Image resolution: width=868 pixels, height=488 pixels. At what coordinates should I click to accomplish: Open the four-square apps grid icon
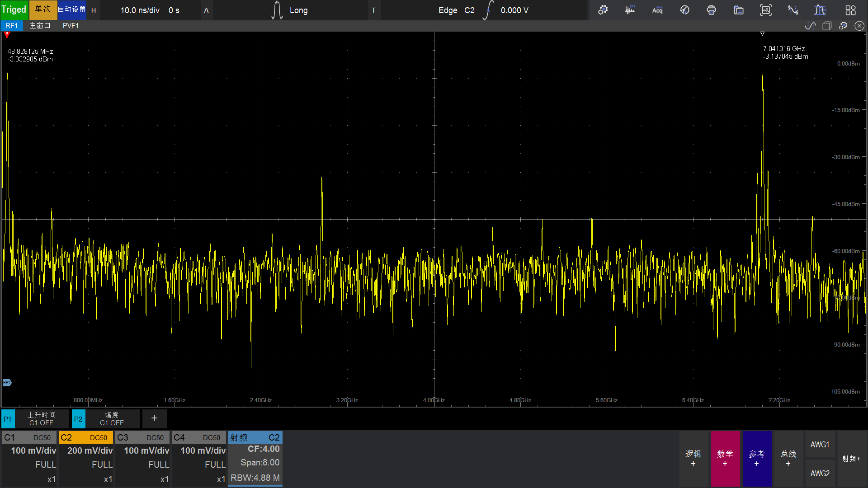851,10
